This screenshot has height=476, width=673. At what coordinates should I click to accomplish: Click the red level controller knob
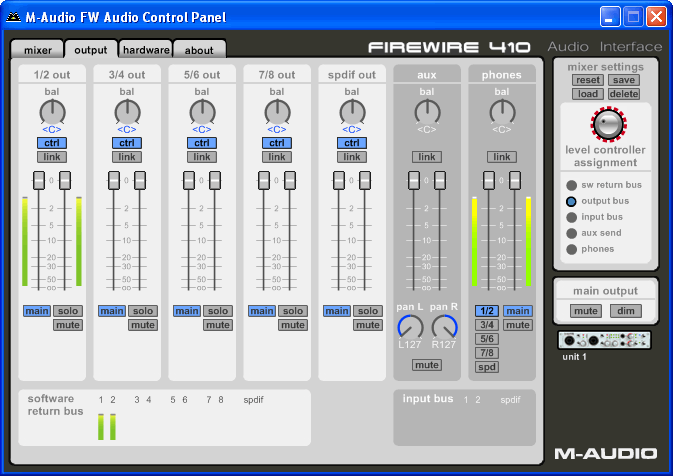pyautogui.click(x=608, y=124)
